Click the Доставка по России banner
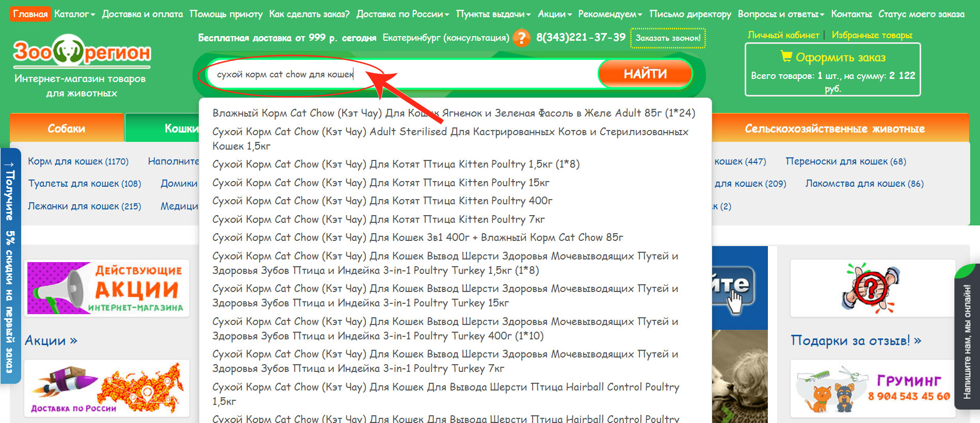 107,388
